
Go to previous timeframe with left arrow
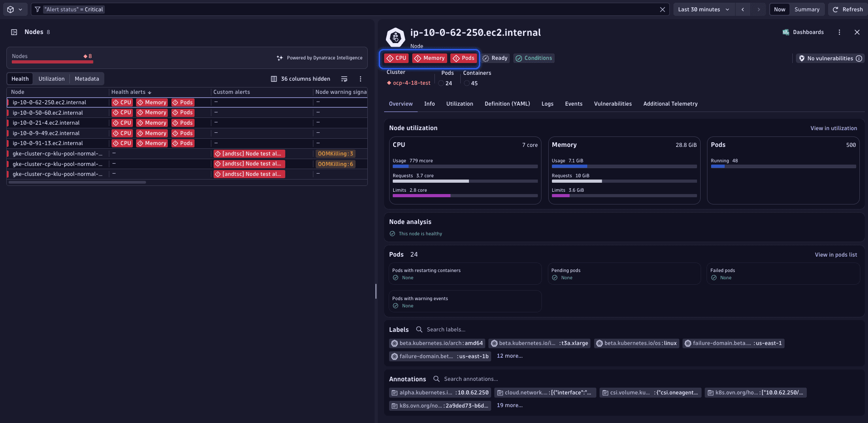(742, 10)
